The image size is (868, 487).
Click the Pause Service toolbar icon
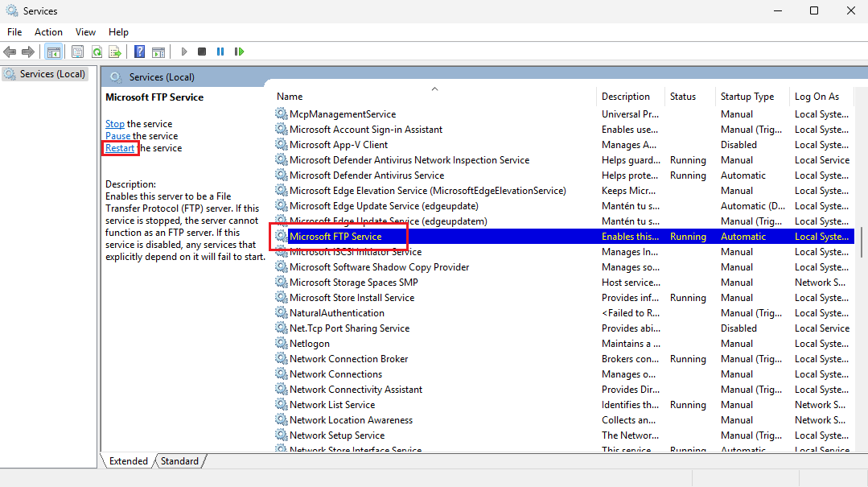point(220,52)
